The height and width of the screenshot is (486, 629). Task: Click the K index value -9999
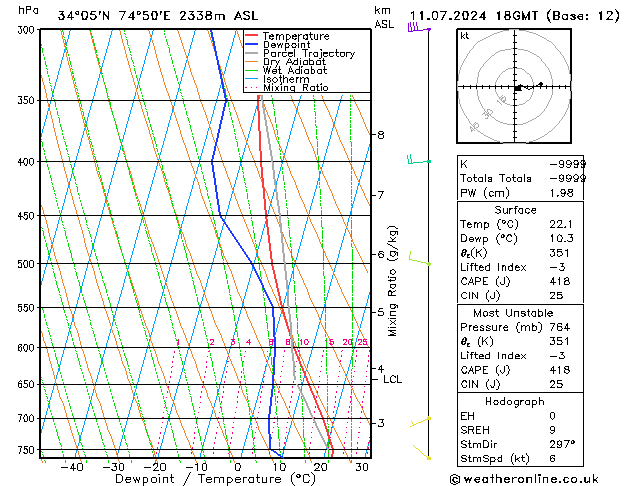tap(568, 164)
